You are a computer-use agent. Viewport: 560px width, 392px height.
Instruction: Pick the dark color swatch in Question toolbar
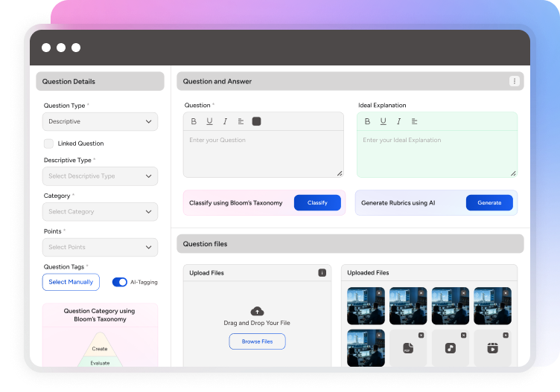click(x=257, y=121)
